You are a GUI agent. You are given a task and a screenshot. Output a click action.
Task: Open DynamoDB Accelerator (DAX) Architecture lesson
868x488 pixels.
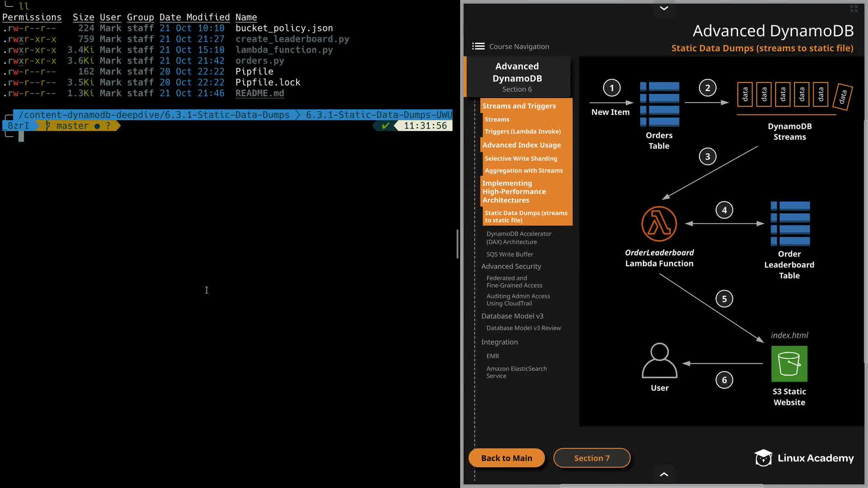[519, 238]
